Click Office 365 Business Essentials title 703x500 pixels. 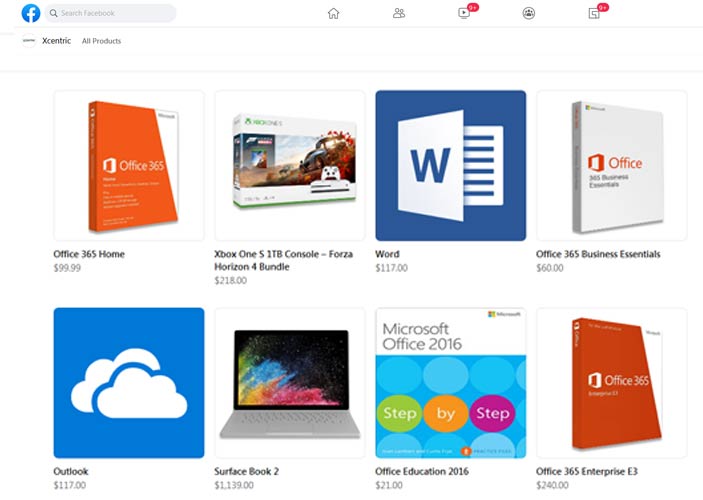(x=598, y=254)
